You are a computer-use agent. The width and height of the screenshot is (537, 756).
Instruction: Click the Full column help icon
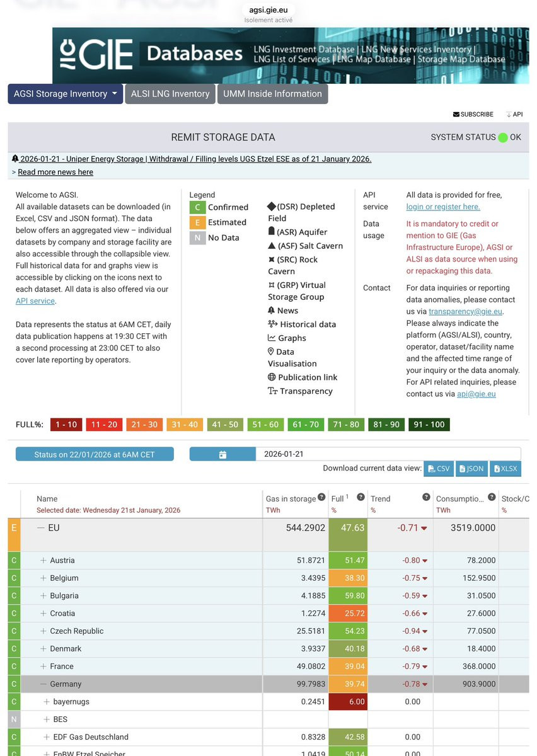coord(361,497)
